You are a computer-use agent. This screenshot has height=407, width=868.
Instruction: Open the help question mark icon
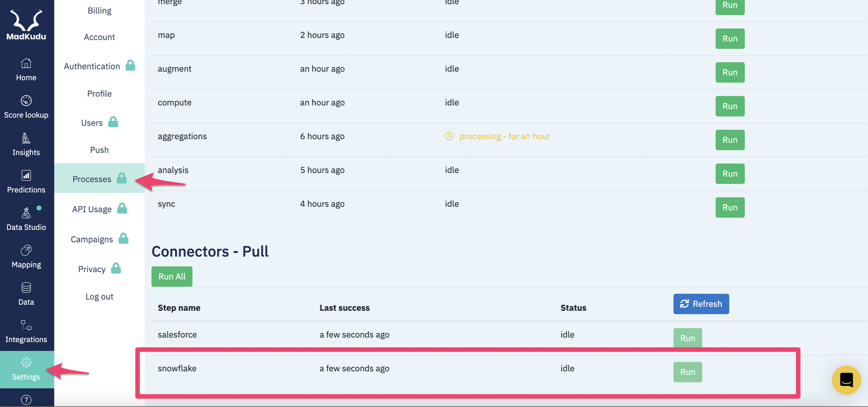coord(26,400)
